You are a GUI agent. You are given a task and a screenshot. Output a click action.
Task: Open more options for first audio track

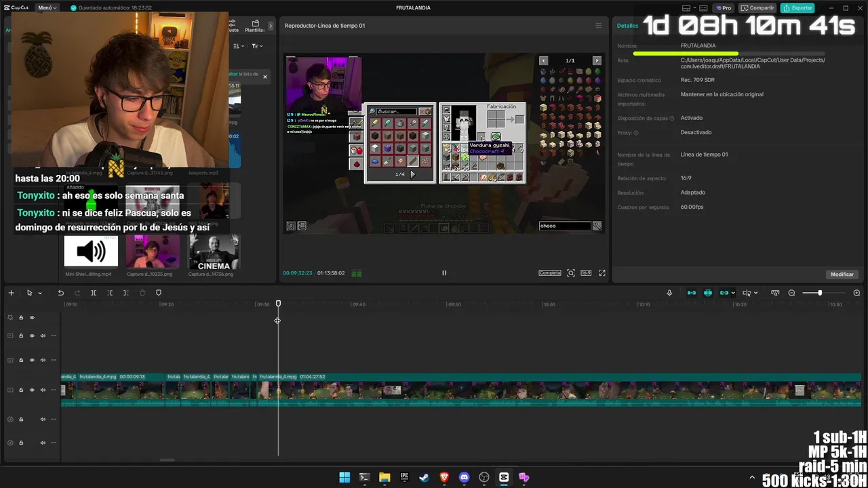(x=54, y=419)
